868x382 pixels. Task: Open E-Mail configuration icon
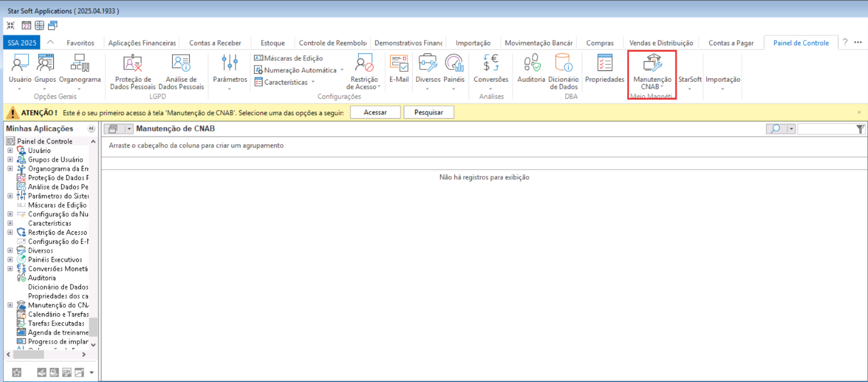coord(399,63)
